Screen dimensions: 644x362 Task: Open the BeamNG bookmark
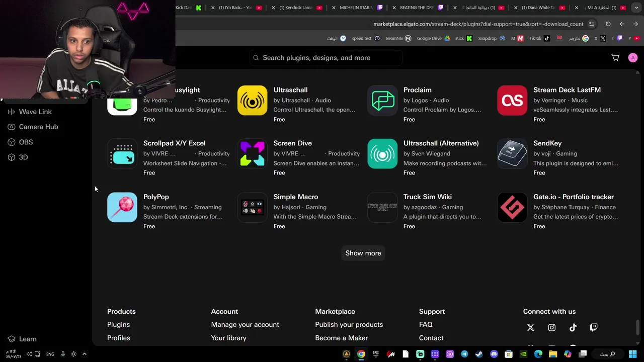398,38
